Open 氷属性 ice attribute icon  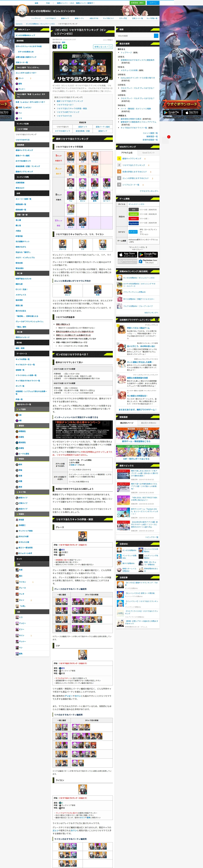pyautogui.click(x=17, y=448)
